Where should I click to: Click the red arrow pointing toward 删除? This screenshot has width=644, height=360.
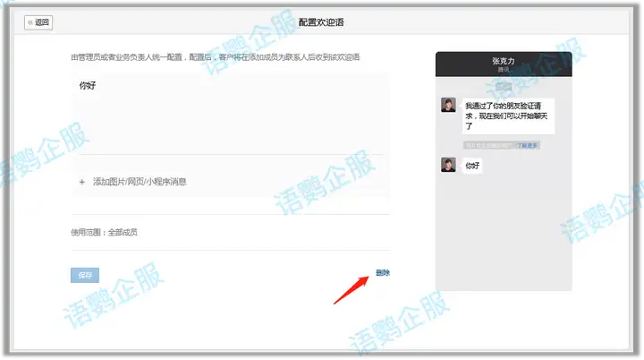(x=351, y=289)
